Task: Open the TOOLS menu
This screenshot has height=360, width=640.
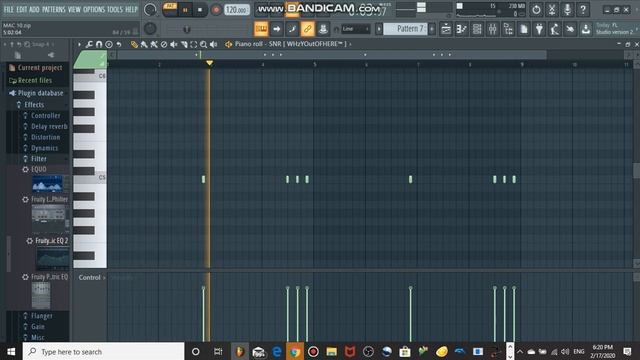Action: [x=115, y=9]
